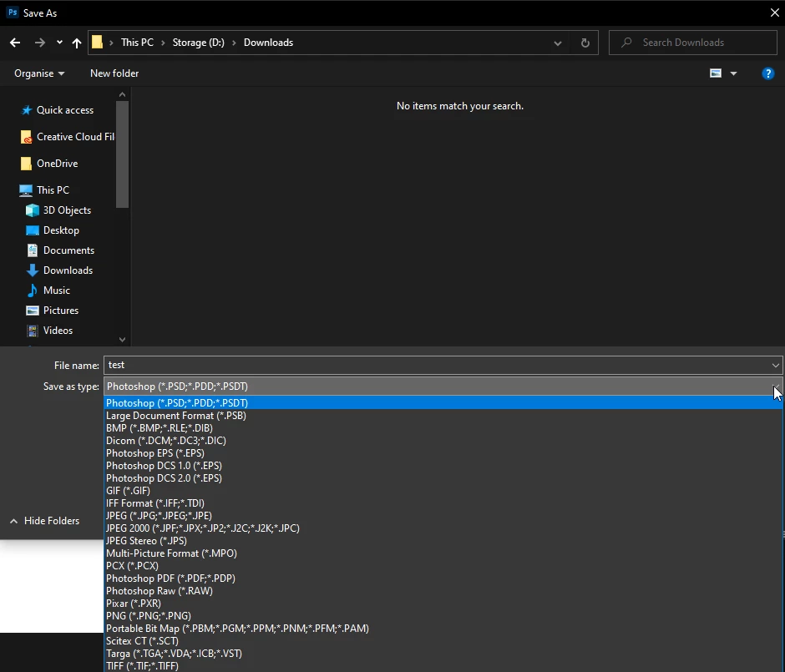Choose Targa (*.TGA;*.VDA;*.ICB;*.VST) format

point(443,653)
